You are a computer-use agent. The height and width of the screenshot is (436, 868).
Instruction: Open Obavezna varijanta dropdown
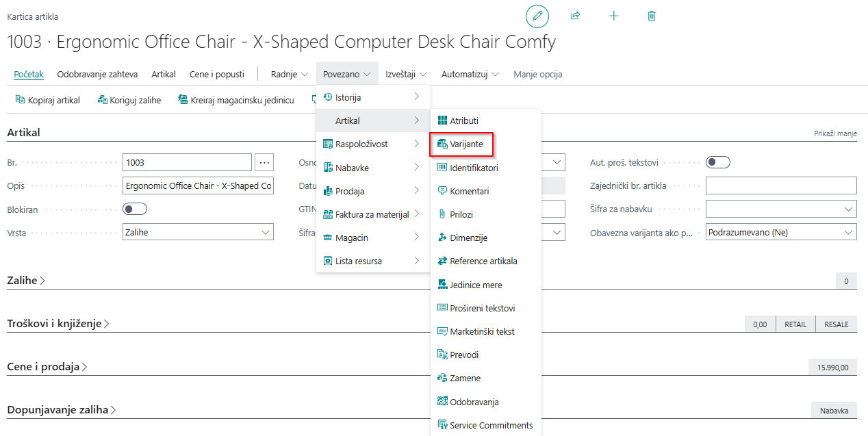780,233
